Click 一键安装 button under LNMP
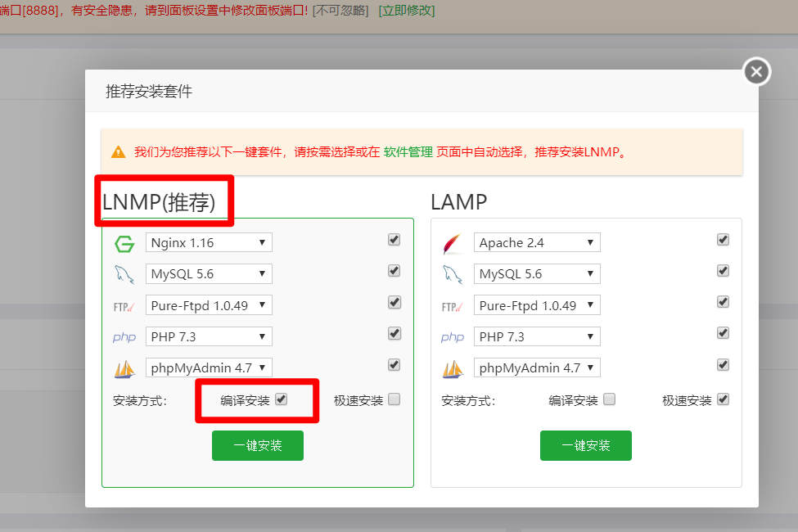 [258, 445]
